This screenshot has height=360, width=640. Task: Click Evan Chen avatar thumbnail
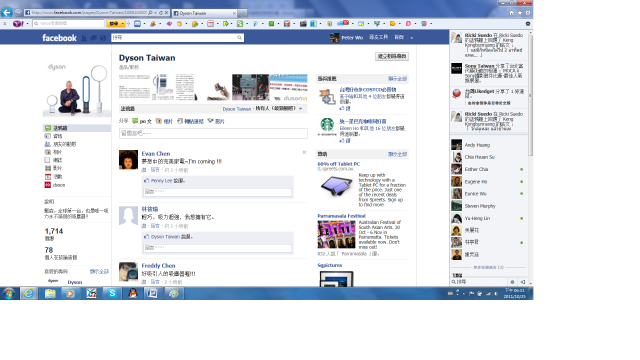point(128,160)
